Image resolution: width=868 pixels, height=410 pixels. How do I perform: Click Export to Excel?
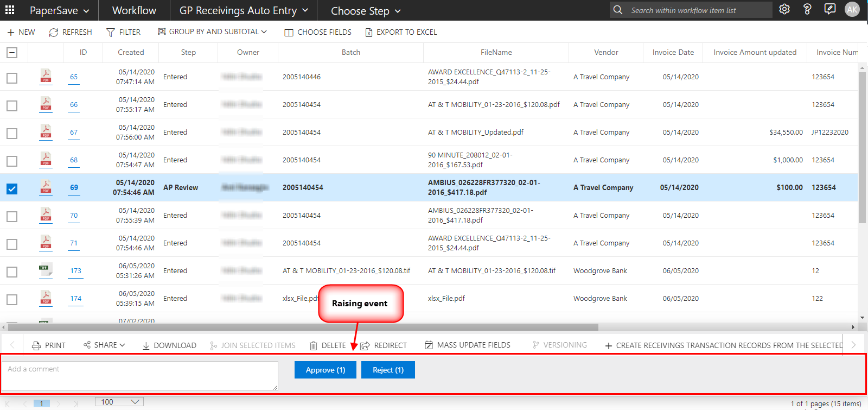click(x=401, y=32)
